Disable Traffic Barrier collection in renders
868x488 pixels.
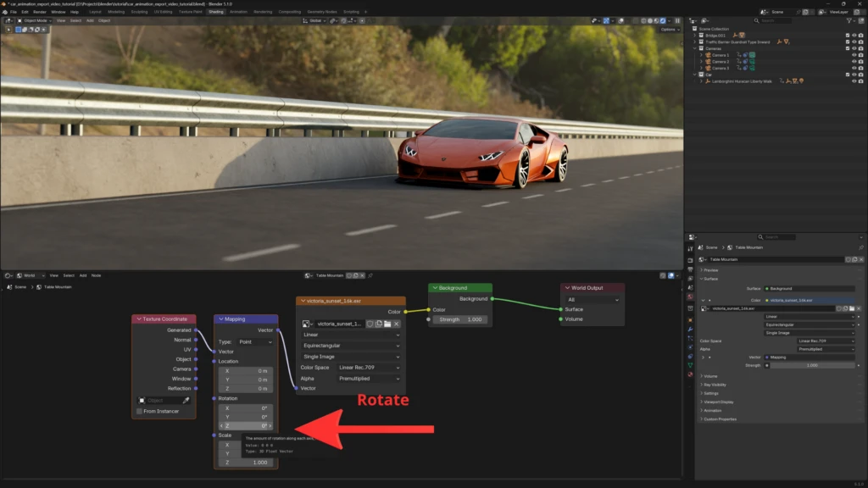(x=861, y=42)
